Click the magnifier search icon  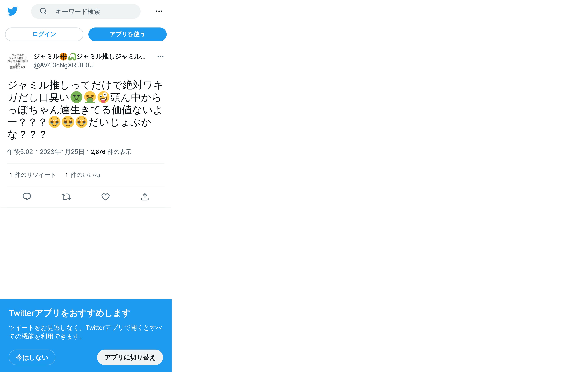coord(43,11)
